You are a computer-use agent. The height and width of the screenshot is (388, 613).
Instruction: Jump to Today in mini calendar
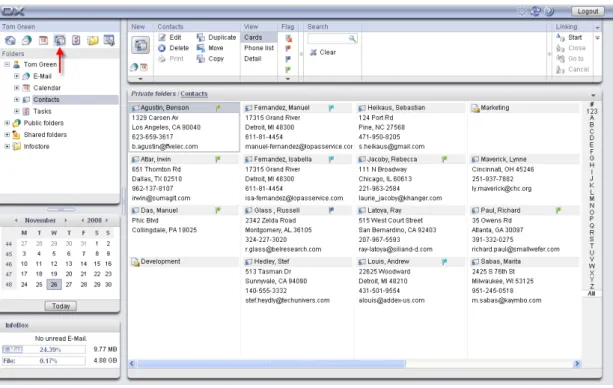(61, 306)
